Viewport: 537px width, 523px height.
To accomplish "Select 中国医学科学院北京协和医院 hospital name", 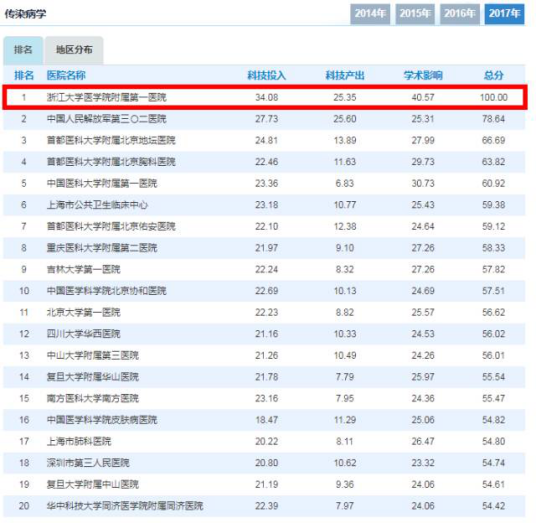I will coord(107,291).
